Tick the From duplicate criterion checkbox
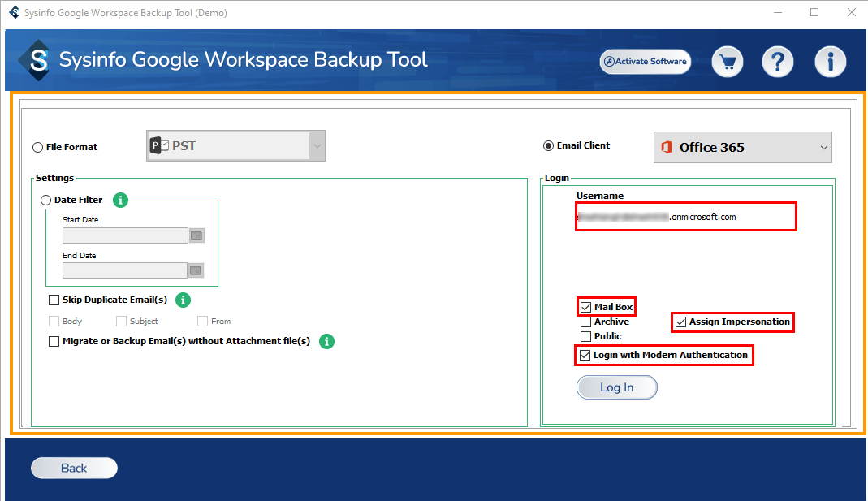Screen dimensions: 868x501 click(203, 321)
